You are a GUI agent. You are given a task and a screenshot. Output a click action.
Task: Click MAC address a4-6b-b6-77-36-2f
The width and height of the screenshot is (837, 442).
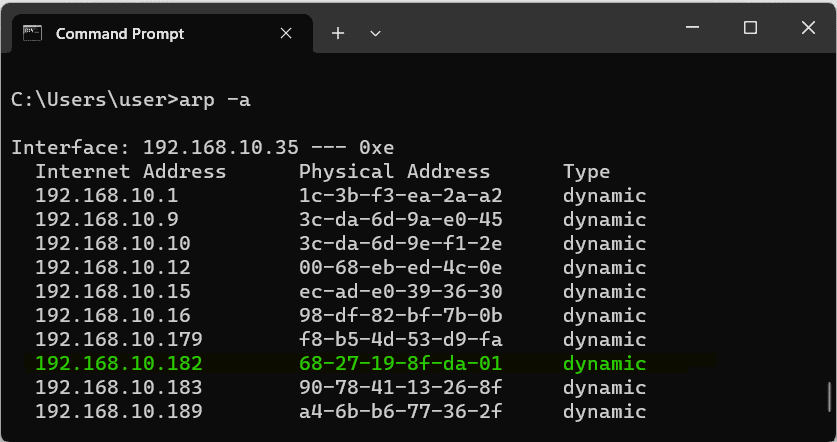pyautogui.click(x=400, y=411)
